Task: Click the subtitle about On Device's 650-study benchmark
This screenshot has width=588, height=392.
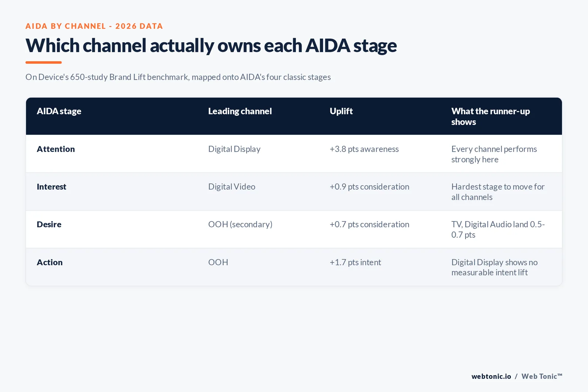Action: [178, 77]
